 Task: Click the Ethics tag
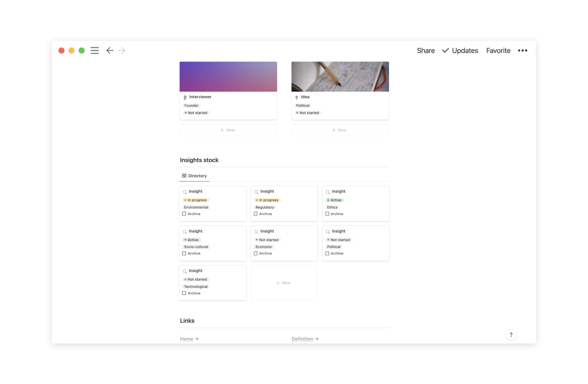click(x=332, y=207)
